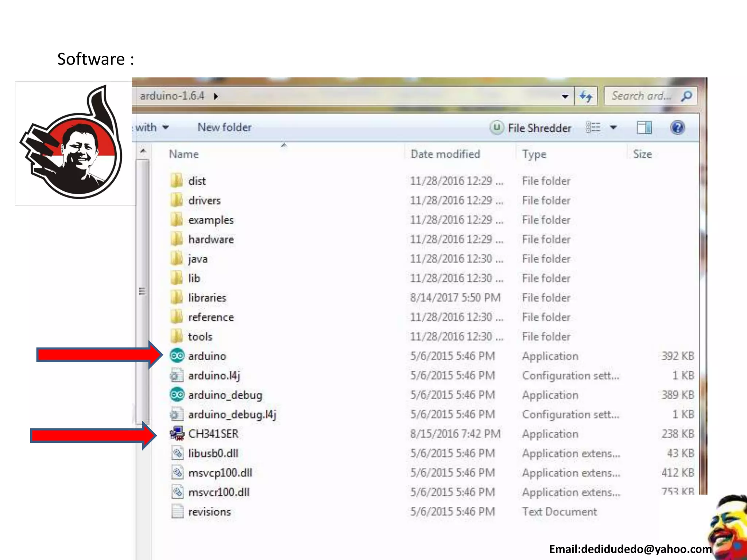Select the lib folder icon
This screenshot has width=747, height=560.
point(177,278)
